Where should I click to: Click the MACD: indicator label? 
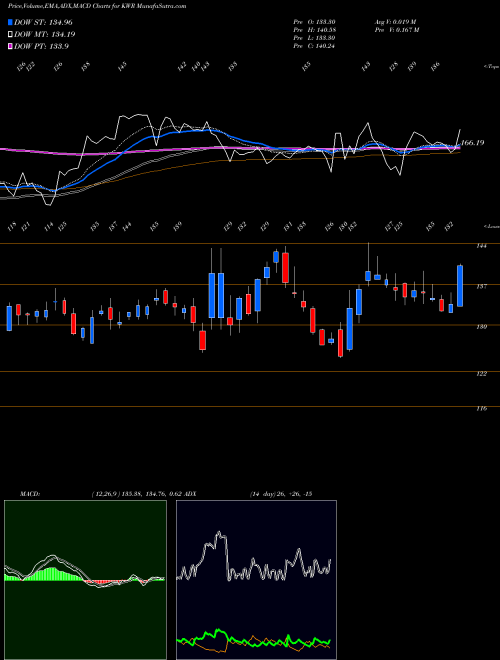point(30,494)
